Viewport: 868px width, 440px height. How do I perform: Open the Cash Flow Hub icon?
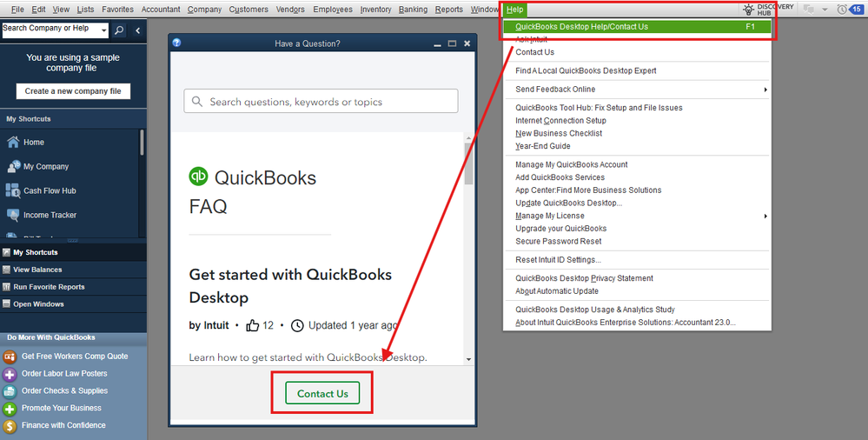(x=13, y=190)
